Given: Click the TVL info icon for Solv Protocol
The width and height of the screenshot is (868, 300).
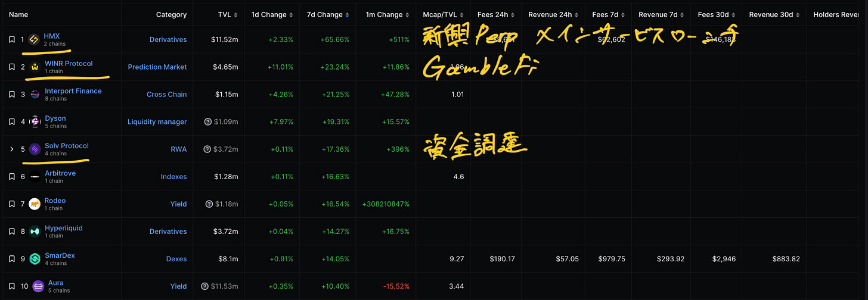Looking at the screenshot, I should point(207,149).
